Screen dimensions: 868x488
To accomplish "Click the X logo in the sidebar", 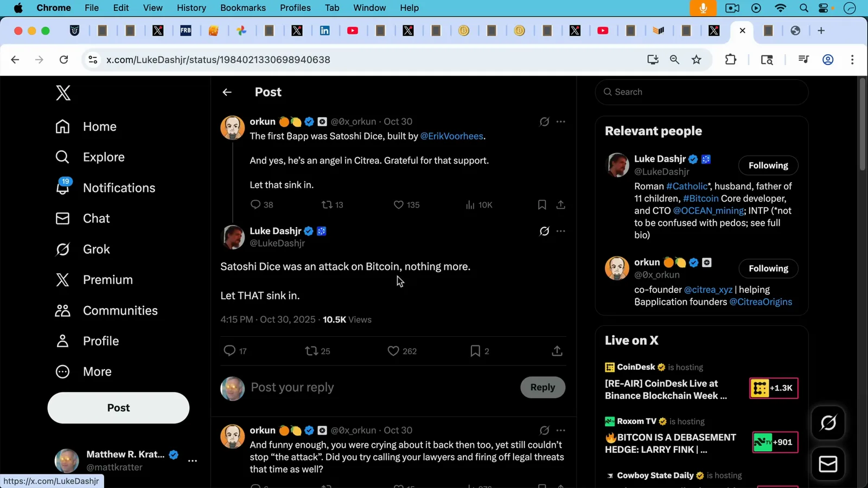I will [63, 93].
